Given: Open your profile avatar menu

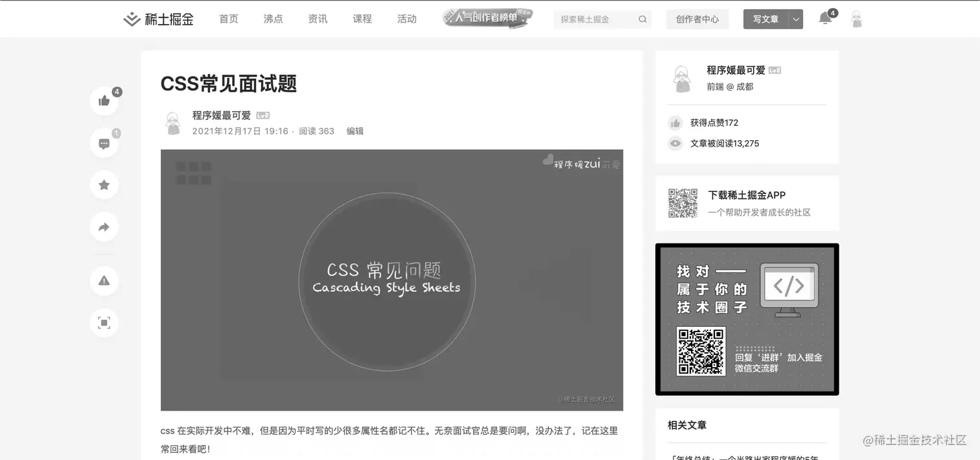Looking at the screenshot, I should [857, 19].
